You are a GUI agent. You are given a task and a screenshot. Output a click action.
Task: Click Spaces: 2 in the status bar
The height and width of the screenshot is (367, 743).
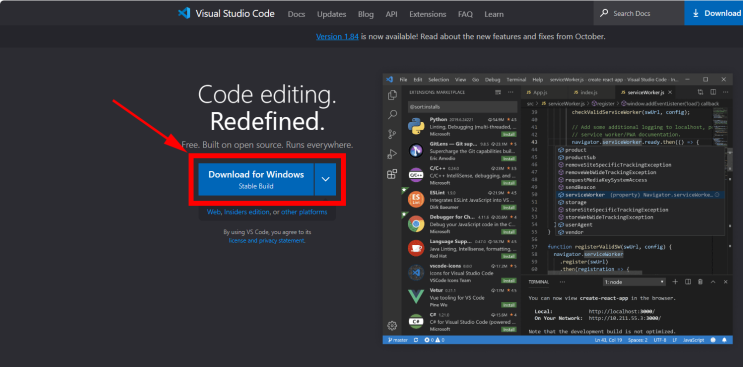click(637, 340)
